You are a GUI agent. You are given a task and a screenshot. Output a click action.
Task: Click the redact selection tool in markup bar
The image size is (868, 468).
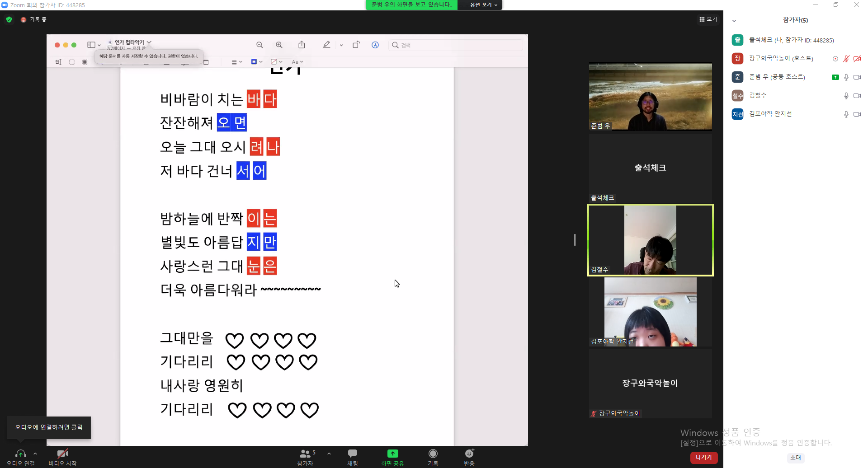point(85,62)
